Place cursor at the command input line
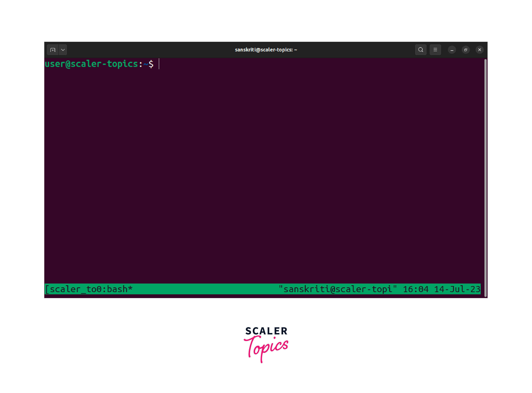Screen dimensions: 532x393 tap(159, 64)
